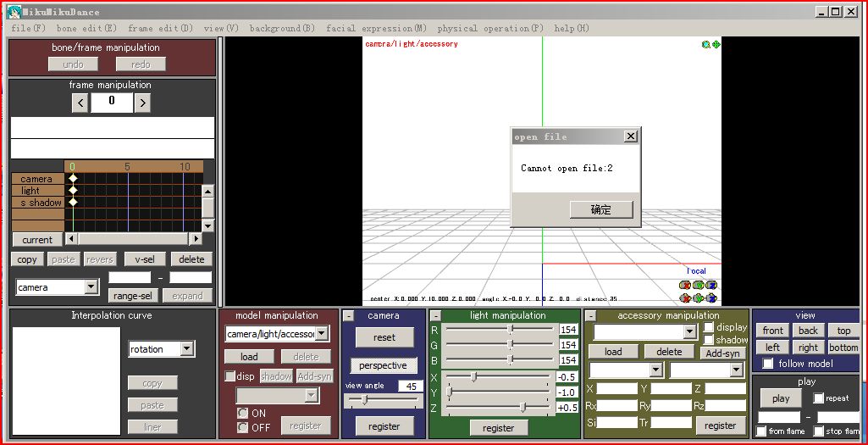Open the bone edit(E) menu
868x445 pixels.
86,28
